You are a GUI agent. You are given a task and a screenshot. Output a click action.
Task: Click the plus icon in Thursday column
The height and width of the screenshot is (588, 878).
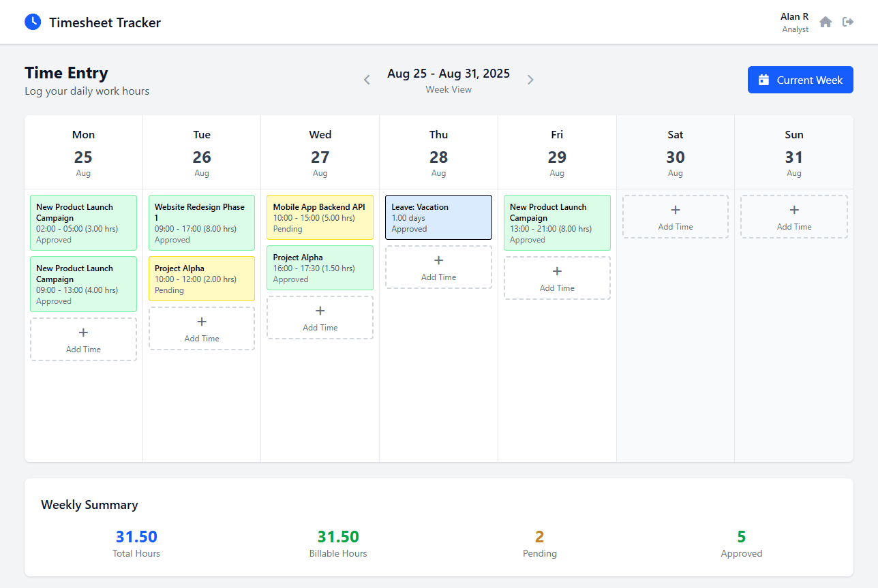438,260
